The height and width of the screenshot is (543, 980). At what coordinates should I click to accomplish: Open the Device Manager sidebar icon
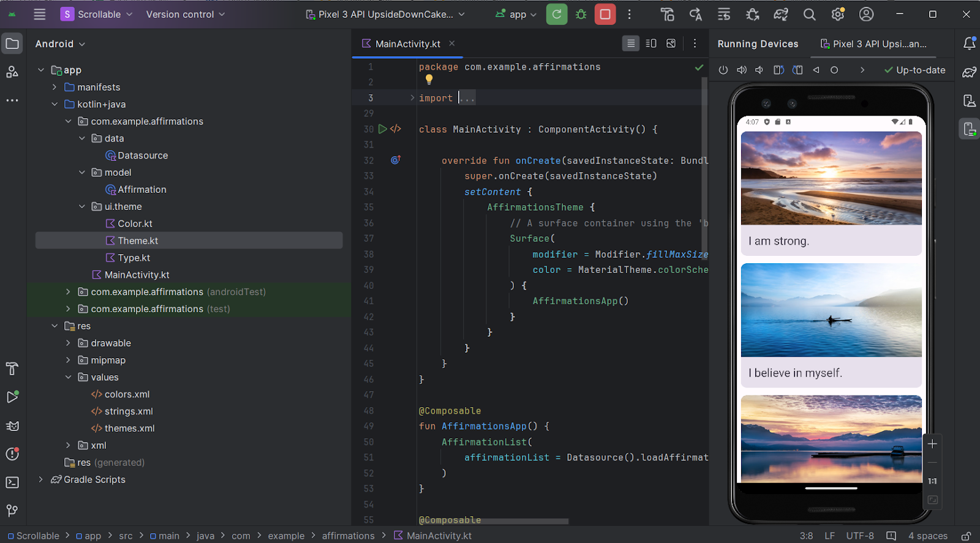tap(969, 100)
